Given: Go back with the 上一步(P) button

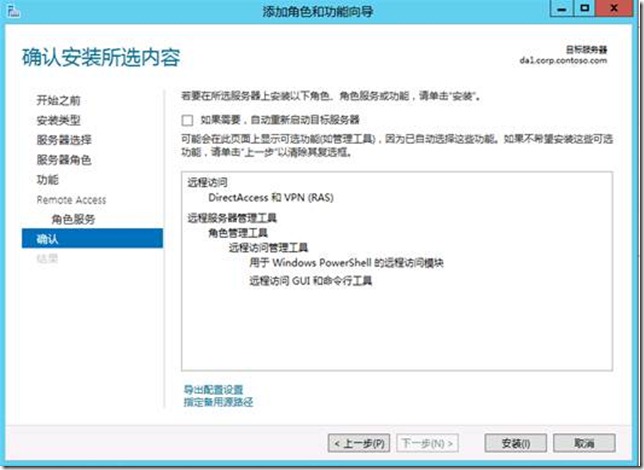Looking at the screenshot, I should pyautogui.click(x=359, y=443).
